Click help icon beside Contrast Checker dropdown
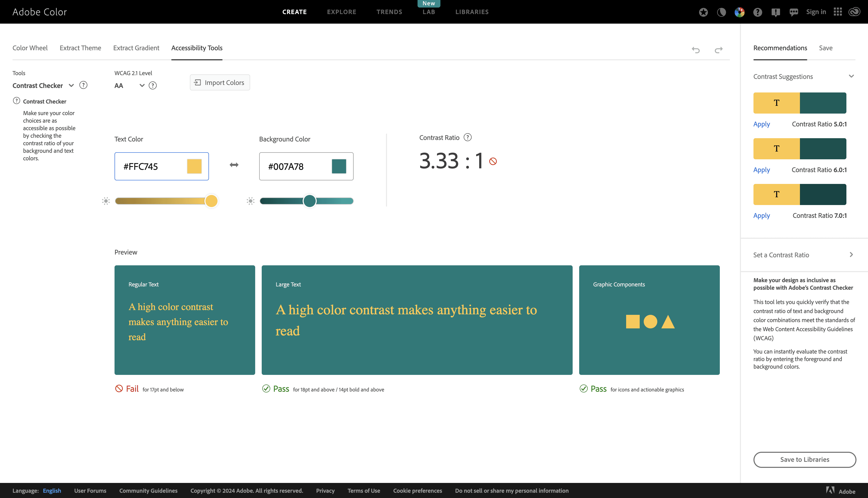 (83, 85)
